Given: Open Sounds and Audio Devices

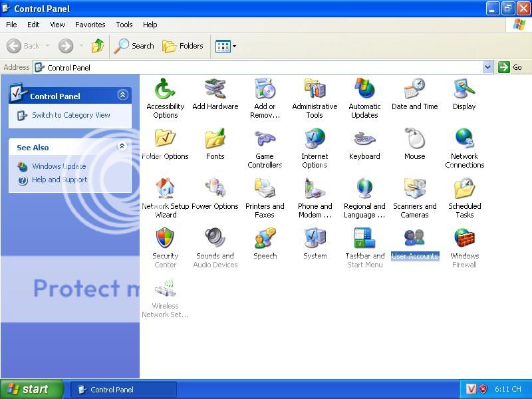Looking at the screenshot, I should pyautogui.click(x=215, y=248).
